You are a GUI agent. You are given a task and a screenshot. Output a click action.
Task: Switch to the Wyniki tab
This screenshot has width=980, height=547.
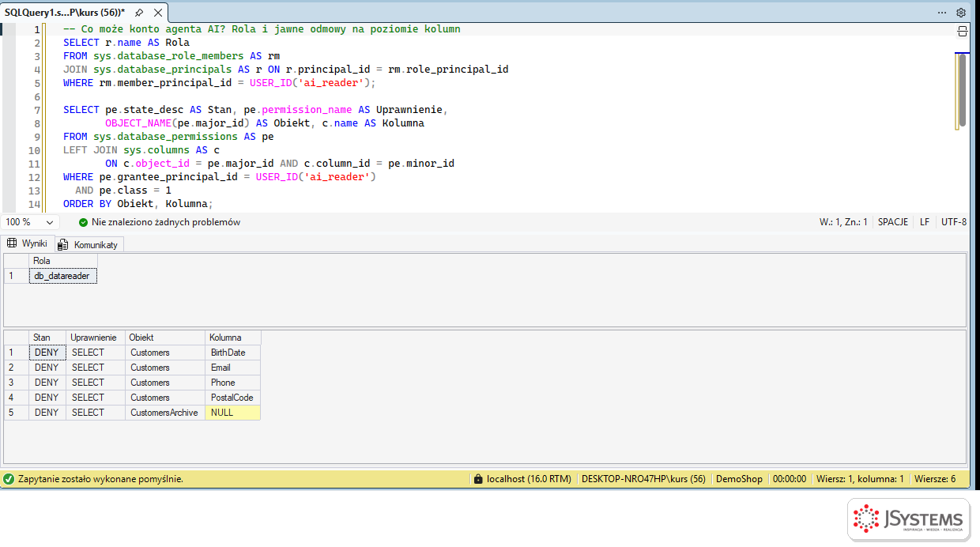click(x=27, y=243)
